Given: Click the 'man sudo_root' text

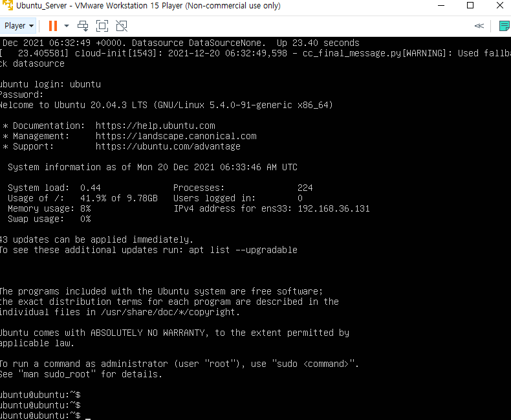Looking at the screenshot, I should (x=57, y=374).
